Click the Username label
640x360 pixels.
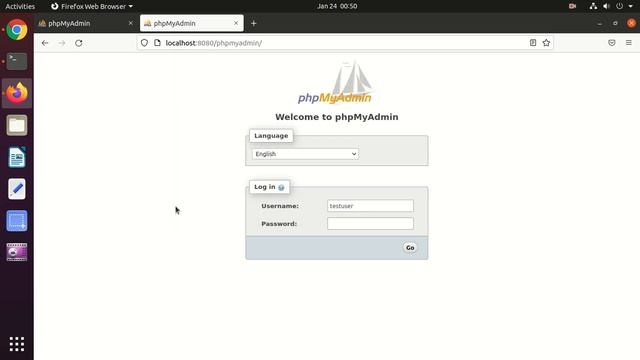[280, 206]
